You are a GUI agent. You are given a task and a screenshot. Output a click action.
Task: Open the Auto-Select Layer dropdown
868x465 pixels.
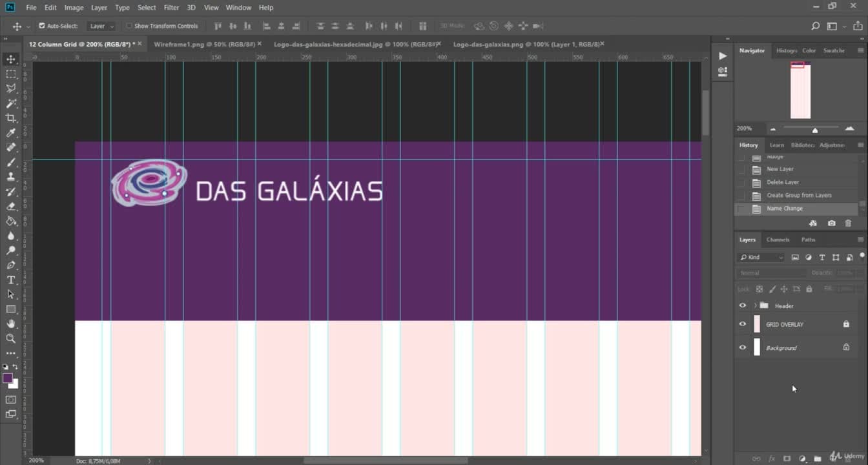tap(101, 26)
